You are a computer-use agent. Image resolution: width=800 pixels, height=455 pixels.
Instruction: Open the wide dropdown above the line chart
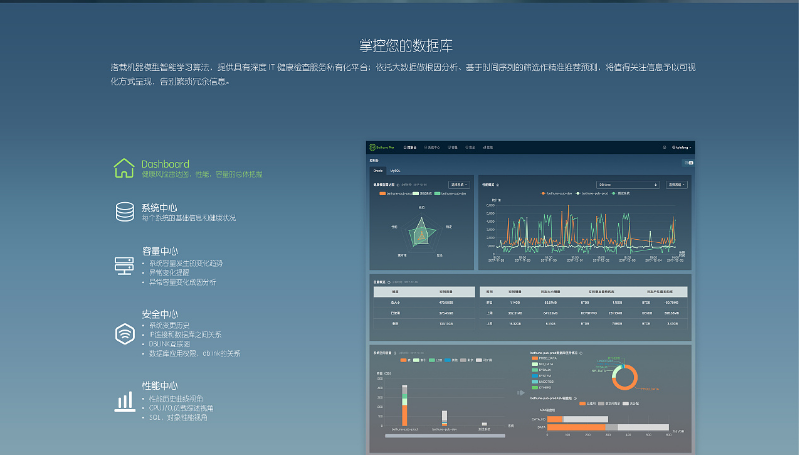[627, 184]
